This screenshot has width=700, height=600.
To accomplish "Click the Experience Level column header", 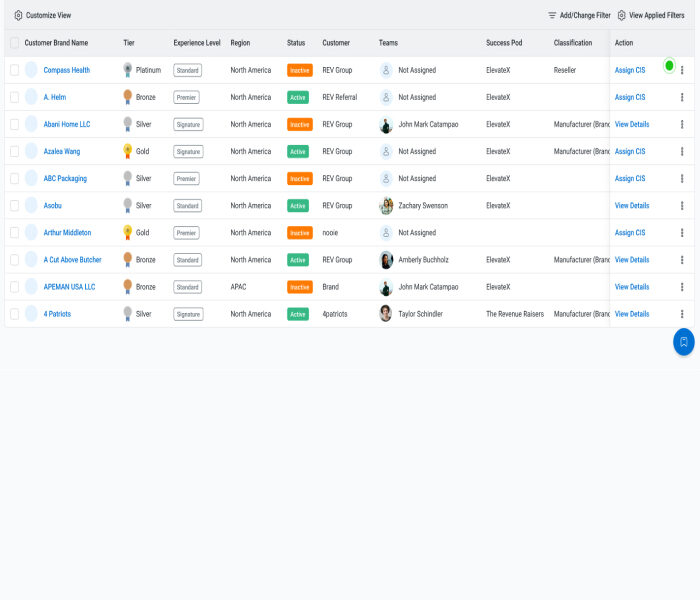I will tap(197, 43).
